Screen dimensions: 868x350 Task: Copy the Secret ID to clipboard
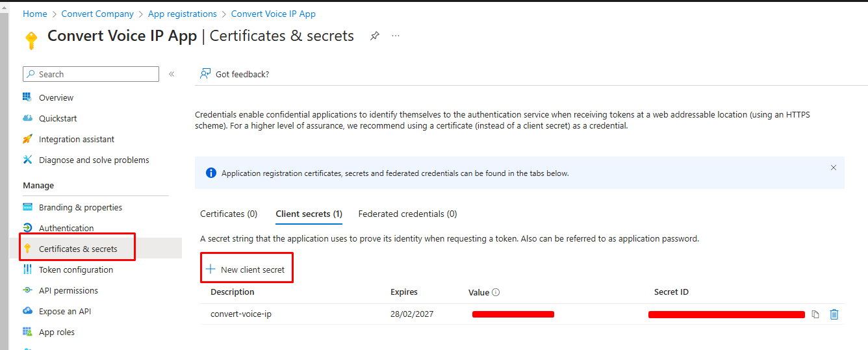click(815, 314)
